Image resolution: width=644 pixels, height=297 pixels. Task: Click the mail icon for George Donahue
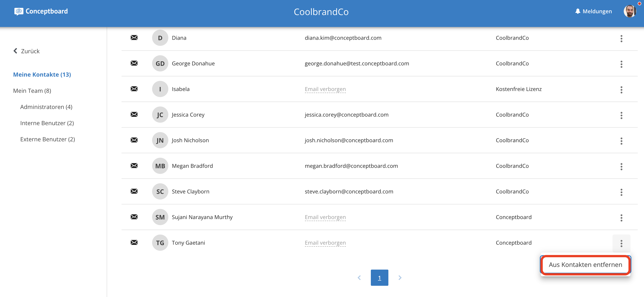coord(134,63)
